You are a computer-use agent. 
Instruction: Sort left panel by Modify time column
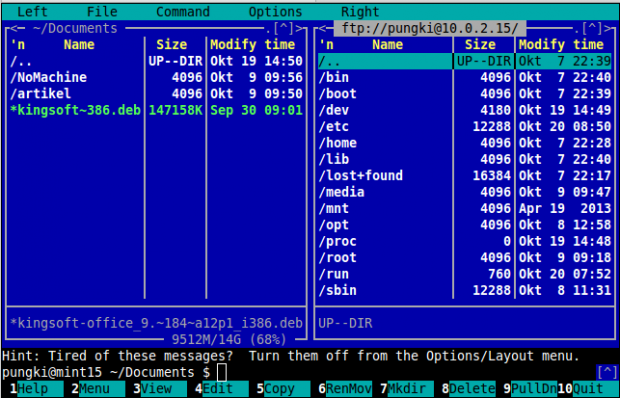[x=252, y=45]
